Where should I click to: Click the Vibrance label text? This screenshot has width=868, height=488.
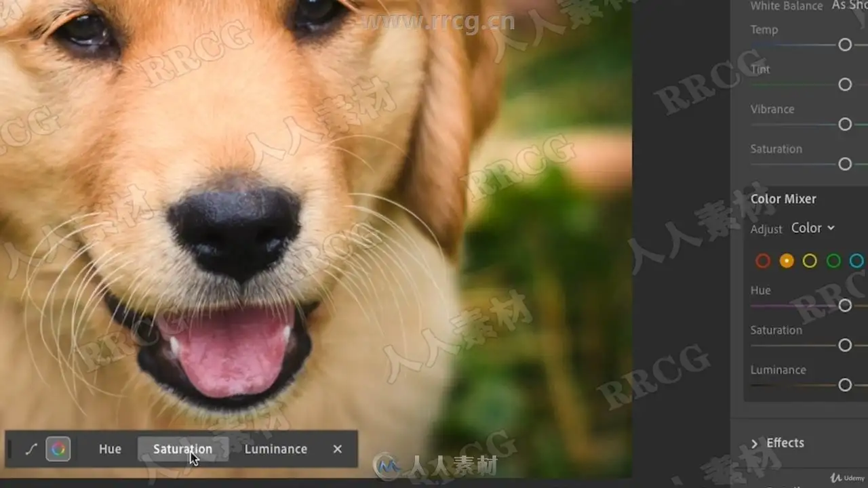pyautogui.click(x=772, y=109)
